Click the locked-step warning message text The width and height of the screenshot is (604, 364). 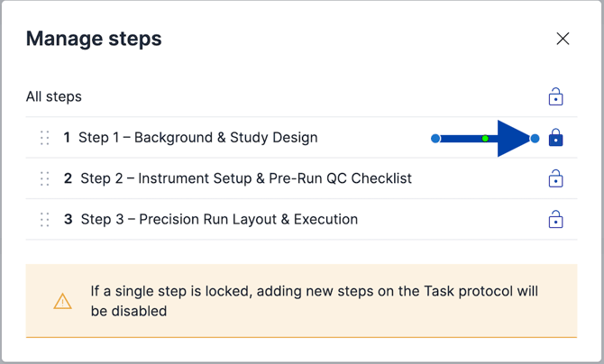tap(314, 301)
